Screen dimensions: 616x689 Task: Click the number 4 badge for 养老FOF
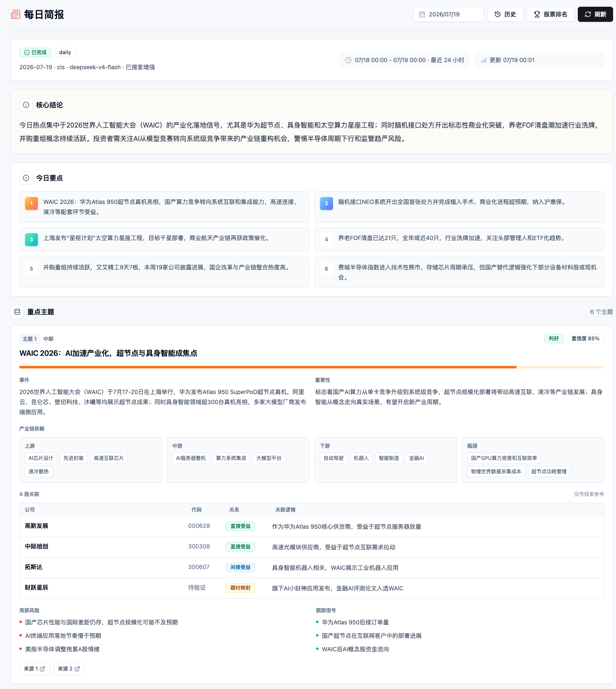[x=326, y=240]
